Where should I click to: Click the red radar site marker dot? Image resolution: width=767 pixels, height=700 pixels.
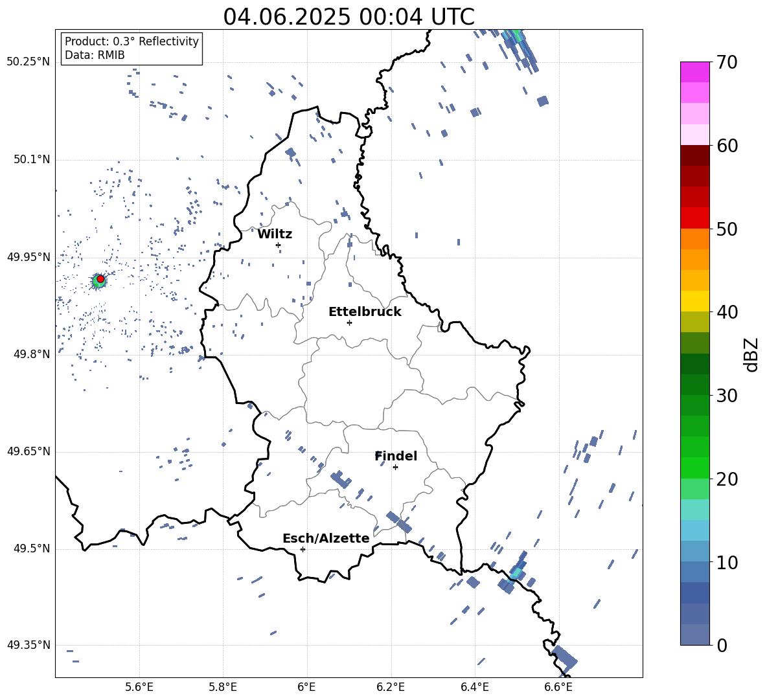pos(100,279)
